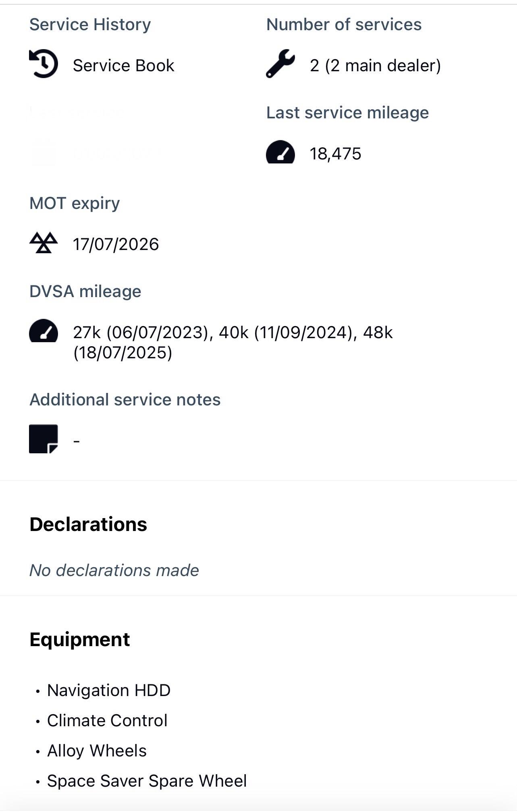Click the 18,475 last service mileage
Viewport: 517px width, 812px height.
pyautogui.click(x=335, y=154)
